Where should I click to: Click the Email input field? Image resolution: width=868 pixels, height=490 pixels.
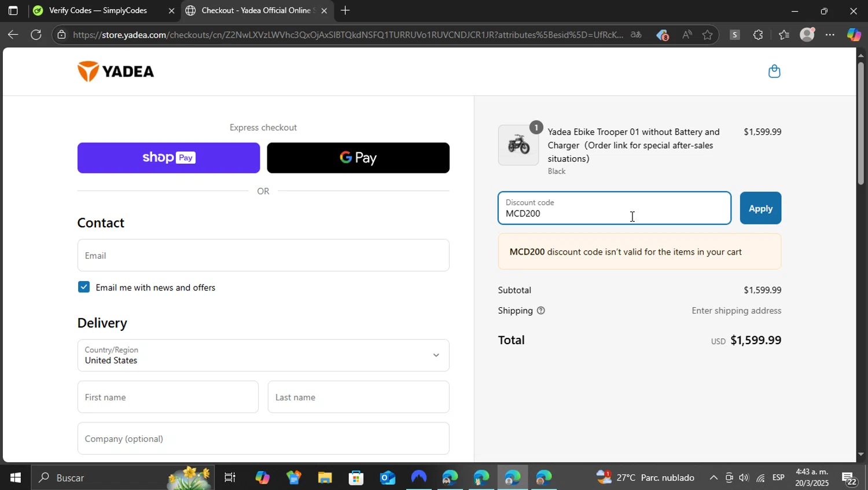pos(263,255)
